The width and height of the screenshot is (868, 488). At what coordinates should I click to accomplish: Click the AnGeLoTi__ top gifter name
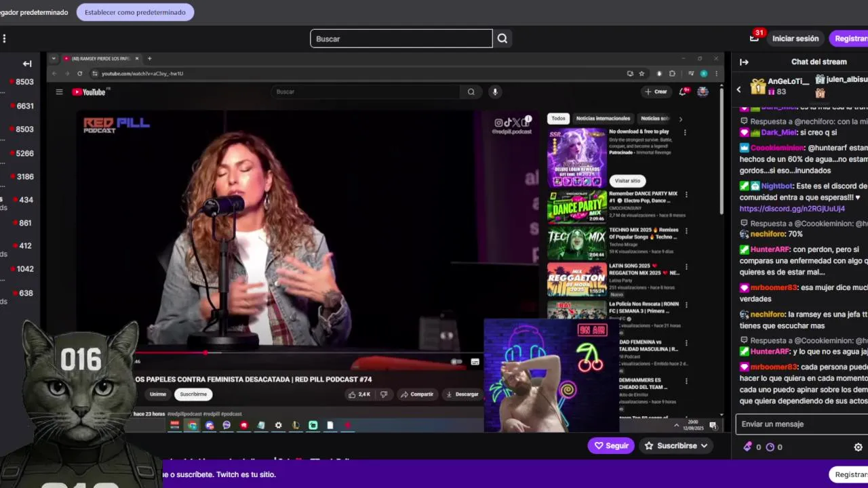(789, 81)
